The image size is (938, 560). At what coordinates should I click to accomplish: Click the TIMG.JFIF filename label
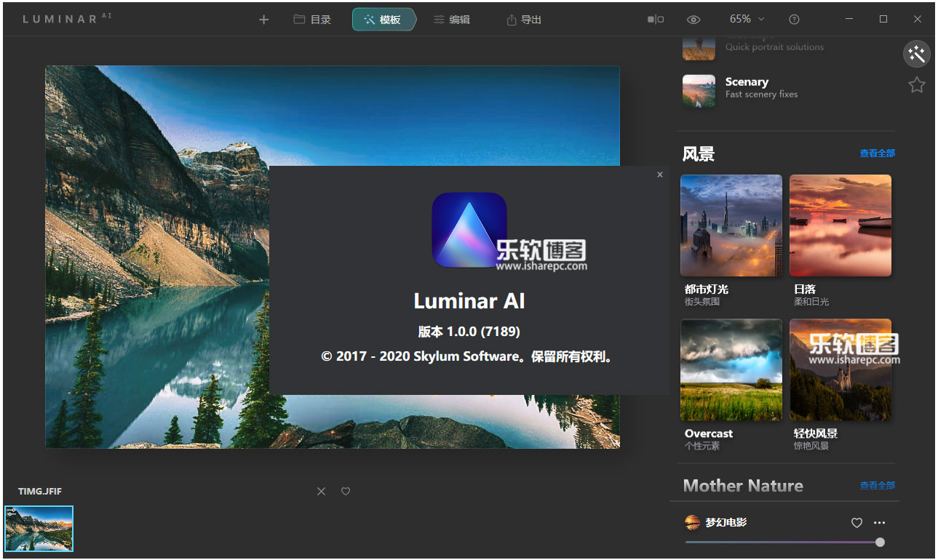point(40,492)
